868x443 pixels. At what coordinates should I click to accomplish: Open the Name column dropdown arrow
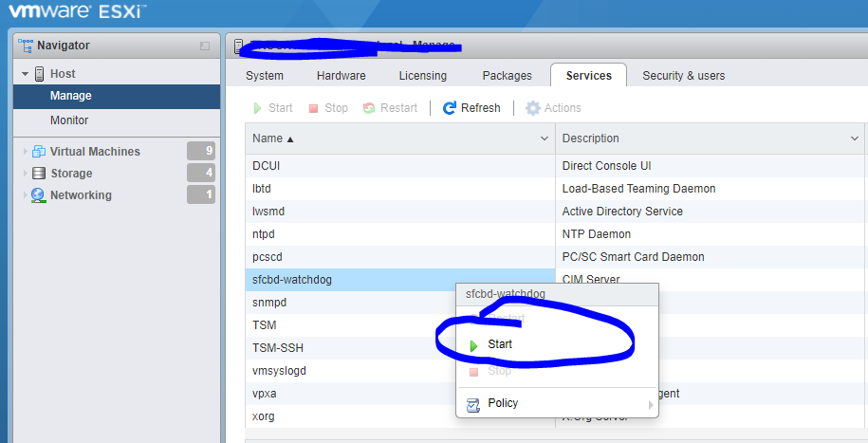pyautogui.click(x=545, y=138)
